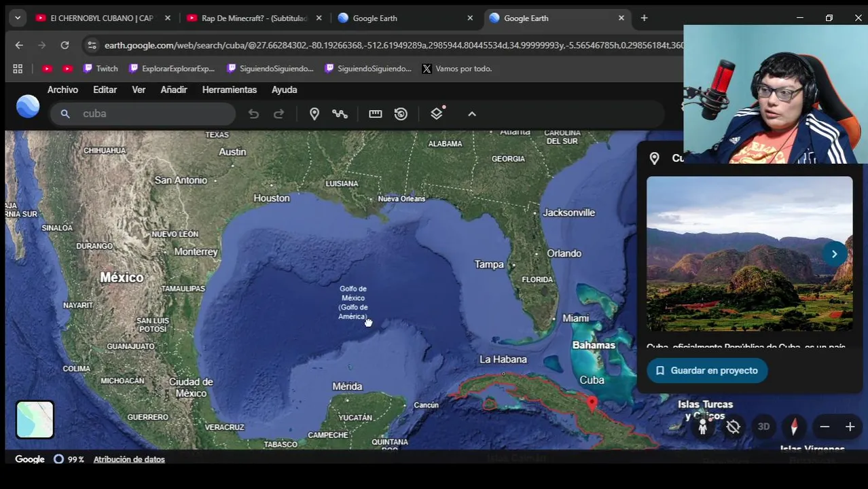The image size is (868, 489).
Task: Open the Vamos por todo bookmark
Action: tap(457, 69)
